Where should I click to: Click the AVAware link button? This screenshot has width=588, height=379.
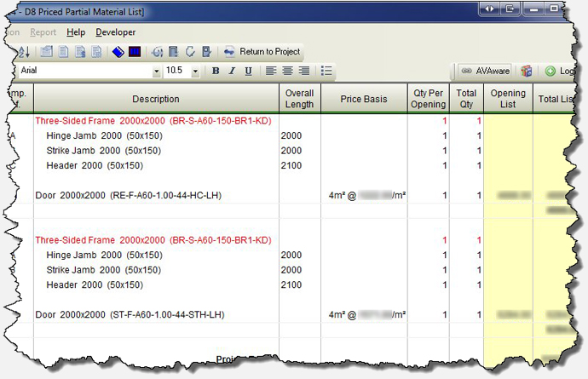[485, 71]
